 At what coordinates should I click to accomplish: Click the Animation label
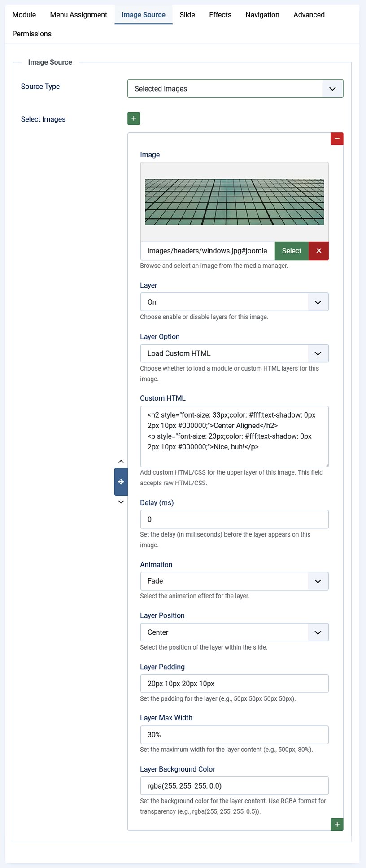tap(156, 565)
